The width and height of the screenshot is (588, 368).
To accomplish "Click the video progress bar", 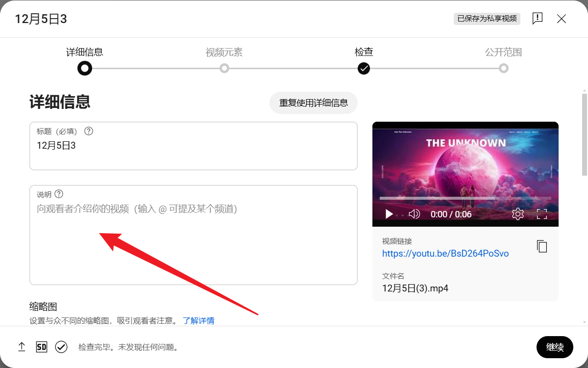I will click(x=465, y=198).
